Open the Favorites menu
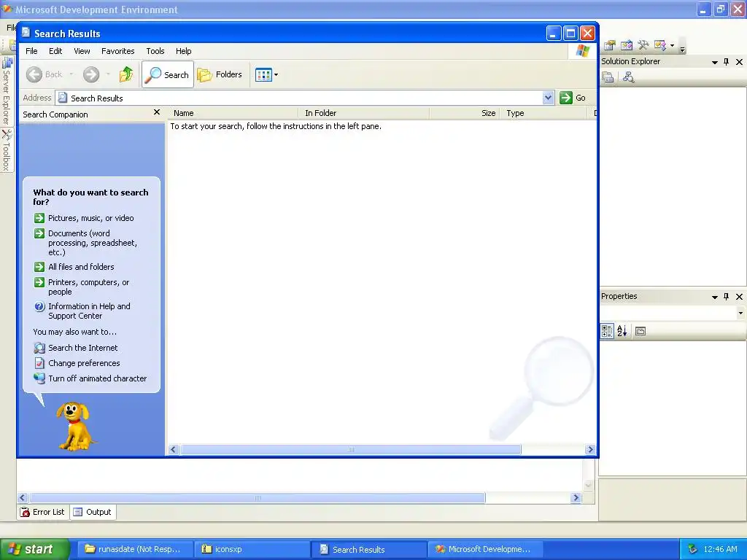 tap(117, 51)
